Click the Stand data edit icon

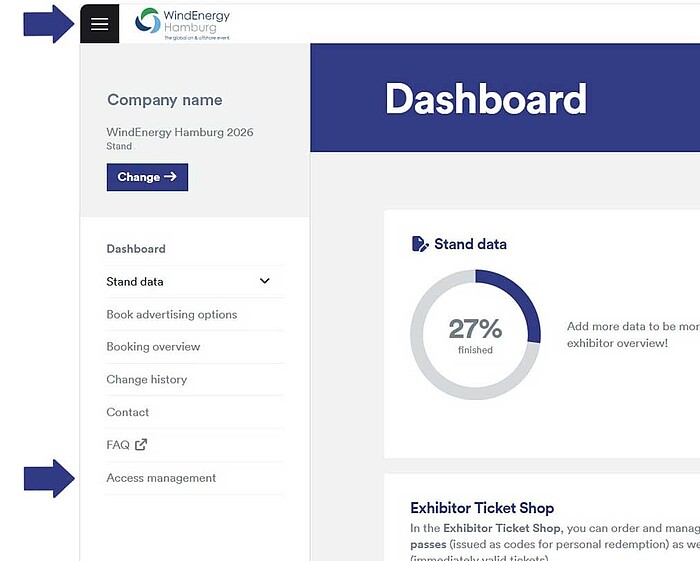(x=420, y=244)
